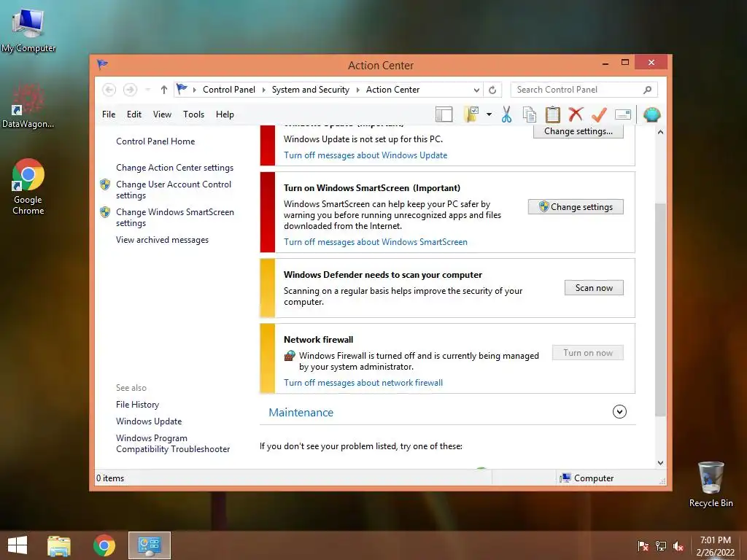This screenshot has height=560, width=747.
Task: Open the Tools menu
Action: tap(193, 114)
